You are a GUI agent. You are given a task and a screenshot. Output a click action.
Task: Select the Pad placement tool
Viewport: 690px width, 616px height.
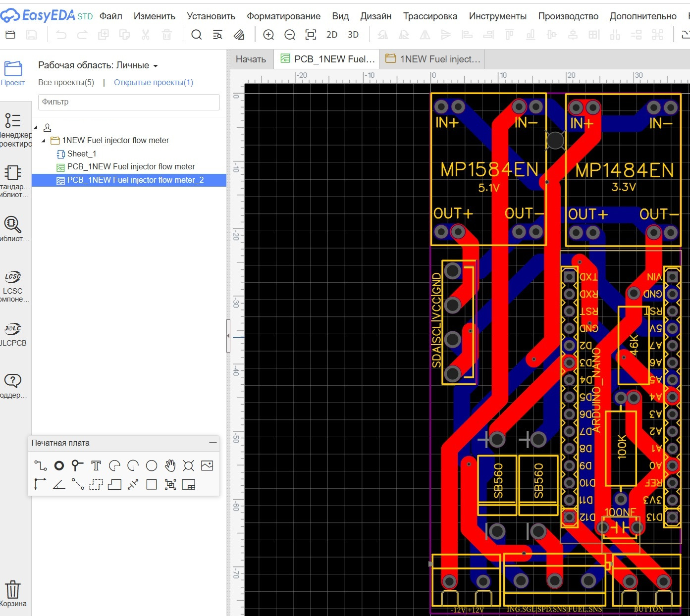tap(59, 465)
